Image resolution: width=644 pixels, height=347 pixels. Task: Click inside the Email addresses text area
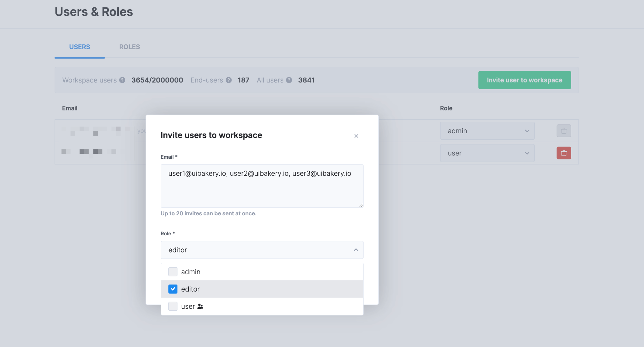[262, 190]
